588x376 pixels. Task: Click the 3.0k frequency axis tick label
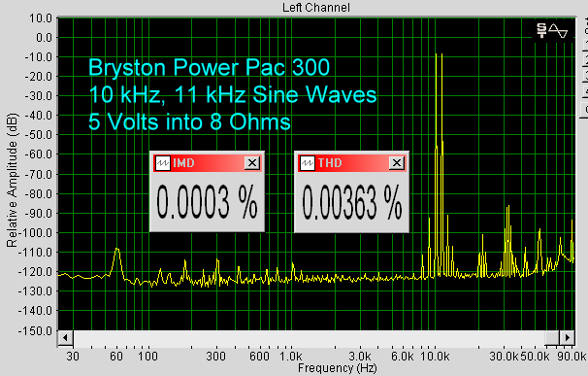[360, 357]
